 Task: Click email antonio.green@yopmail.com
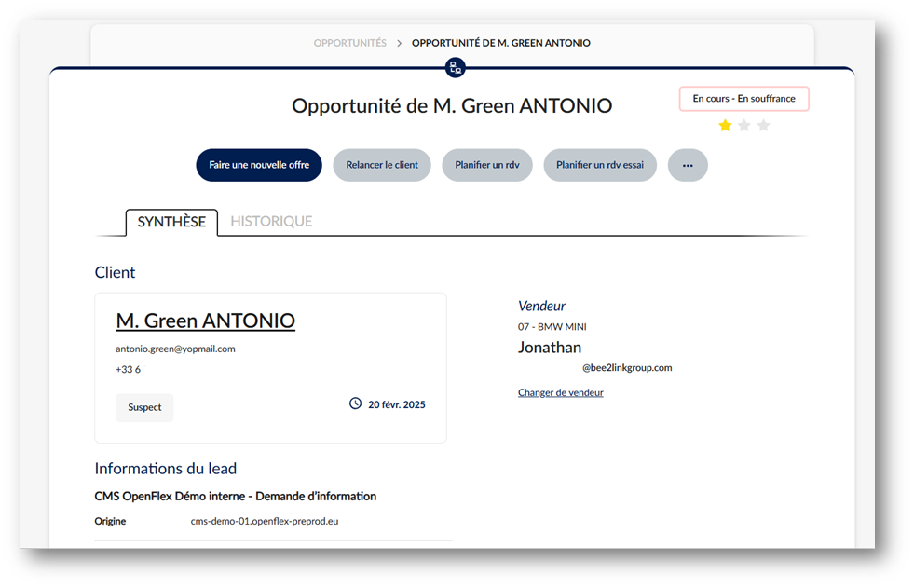click(x=175, y=349)
